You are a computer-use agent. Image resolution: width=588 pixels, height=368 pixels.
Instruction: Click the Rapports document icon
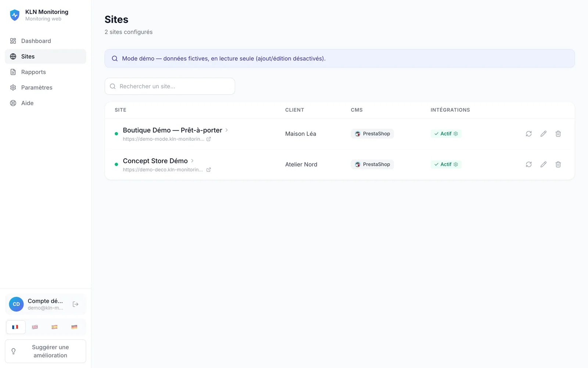point(13,72)
